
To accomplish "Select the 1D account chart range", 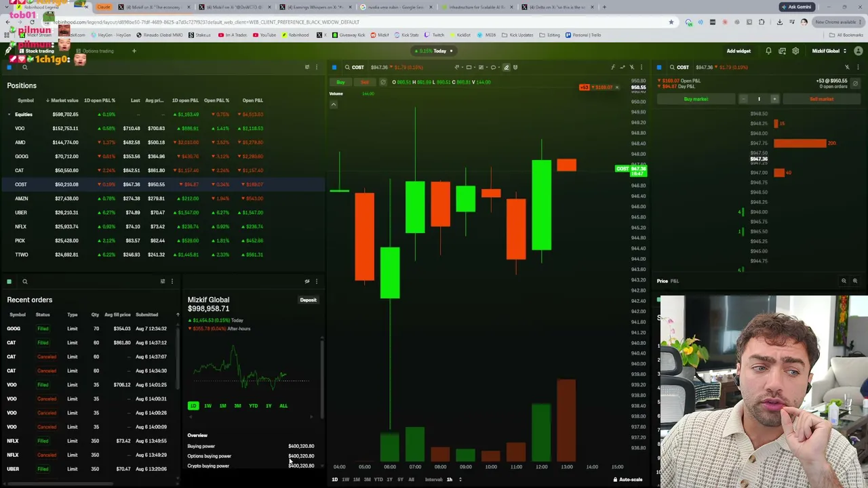I will 193,406.
